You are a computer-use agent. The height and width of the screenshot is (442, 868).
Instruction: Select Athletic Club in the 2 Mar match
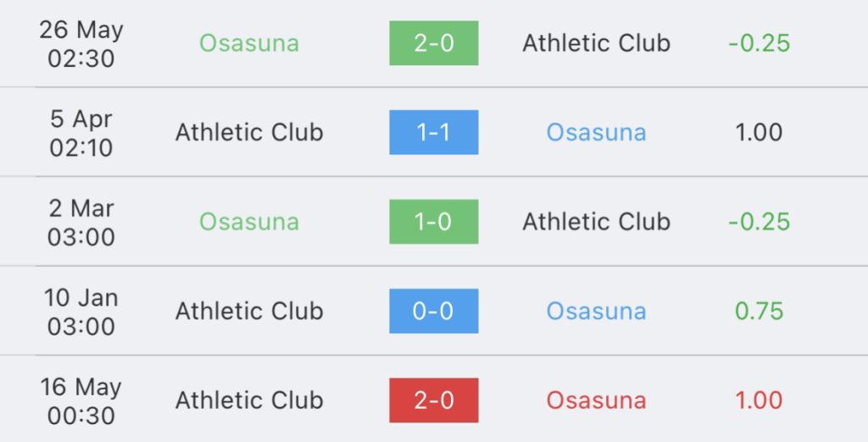(596, 221)
